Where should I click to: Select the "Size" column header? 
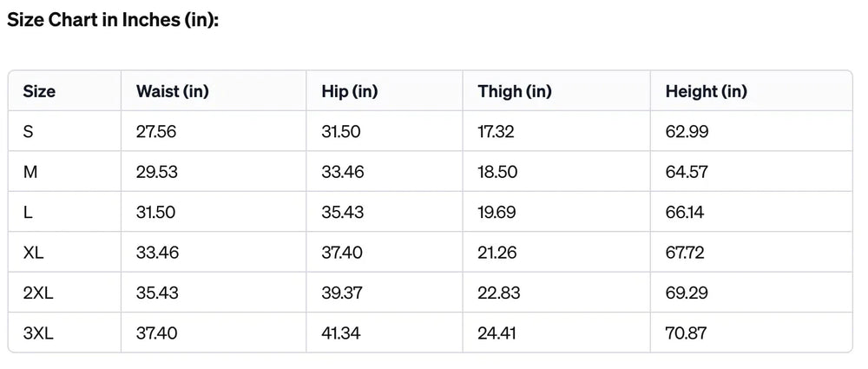(x=39, y=91)
